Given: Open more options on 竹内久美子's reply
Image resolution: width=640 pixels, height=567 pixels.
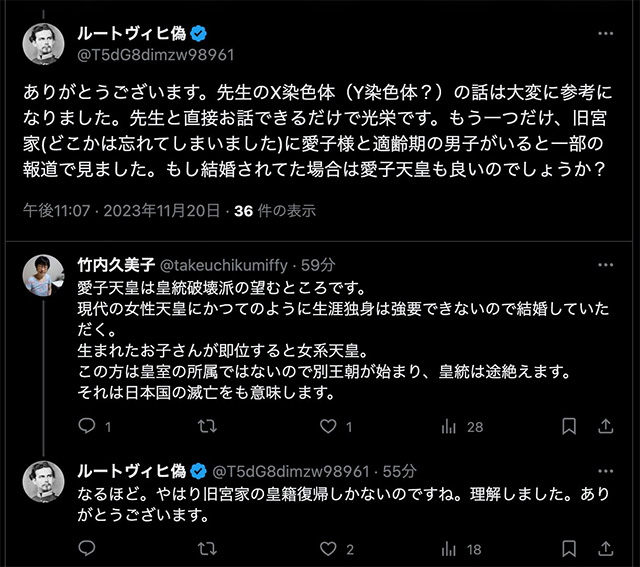Looking at the screenshot, I should [x=606, y=265].
